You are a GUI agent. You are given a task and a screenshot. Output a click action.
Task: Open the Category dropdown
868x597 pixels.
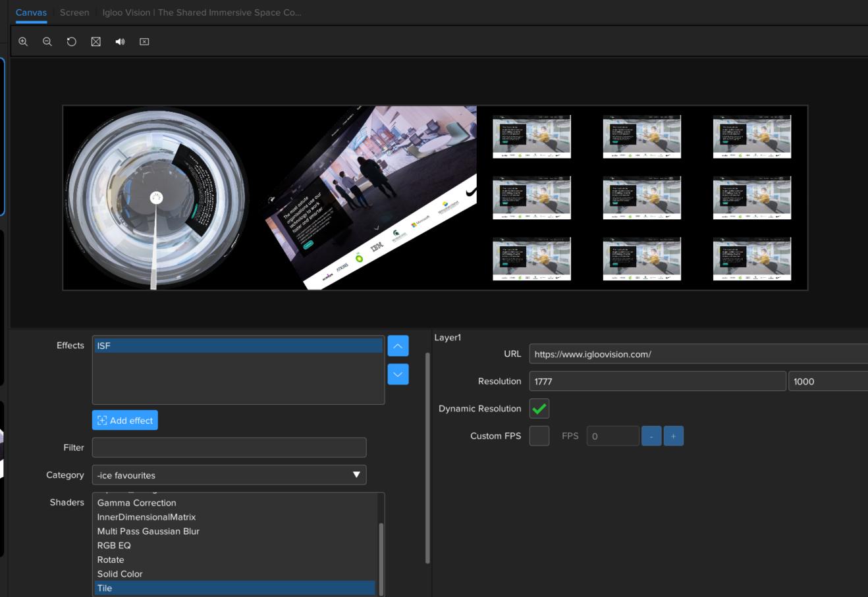[x=229, y=475]
